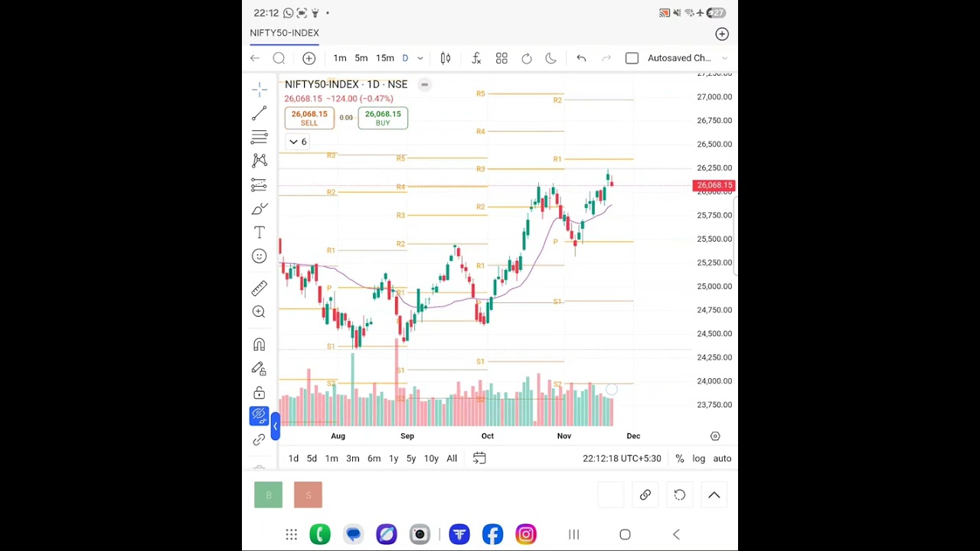Screen dimensions: 980x551
Task: Set chart range to 3m
Action: point(353,458)
